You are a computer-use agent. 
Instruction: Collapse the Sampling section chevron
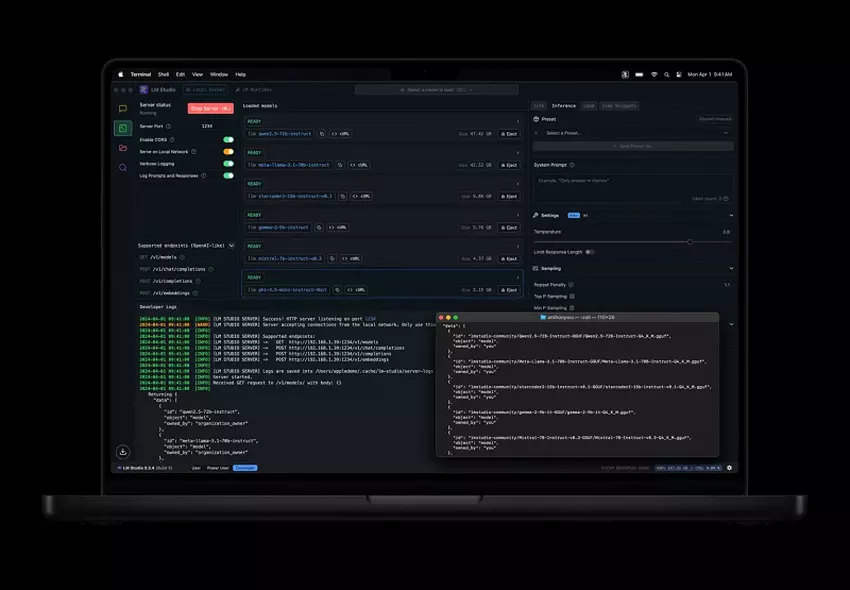click(x=731, y=268)
